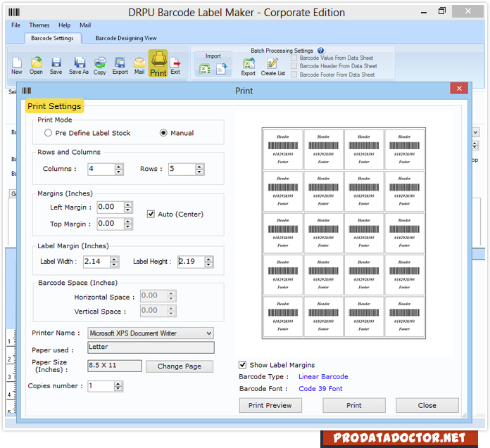Close the Print dialog with red X
This screenshot has height=448, width=490.
[x=459, y=89]
